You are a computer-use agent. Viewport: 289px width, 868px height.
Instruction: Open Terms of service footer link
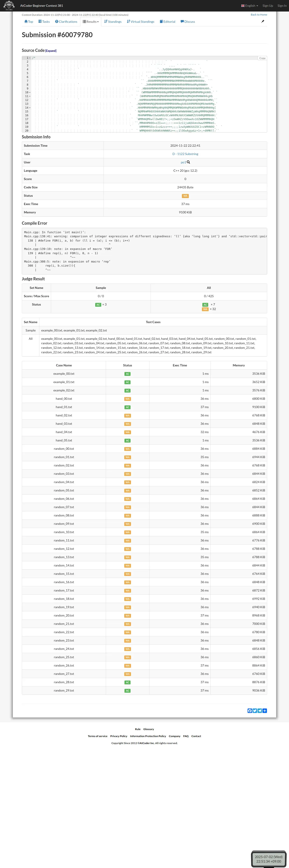coord(97,736)
